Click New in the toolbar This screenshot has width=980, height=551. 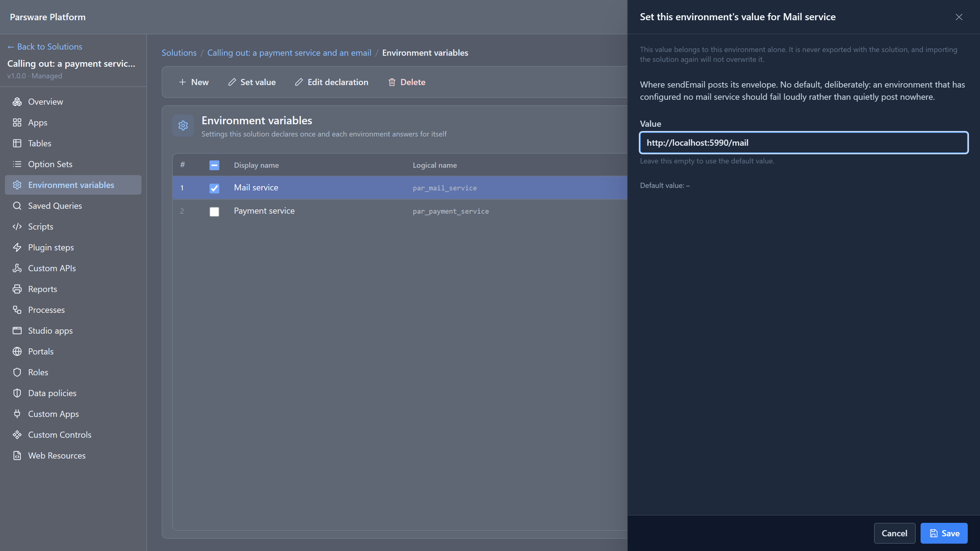coord(194,82)
